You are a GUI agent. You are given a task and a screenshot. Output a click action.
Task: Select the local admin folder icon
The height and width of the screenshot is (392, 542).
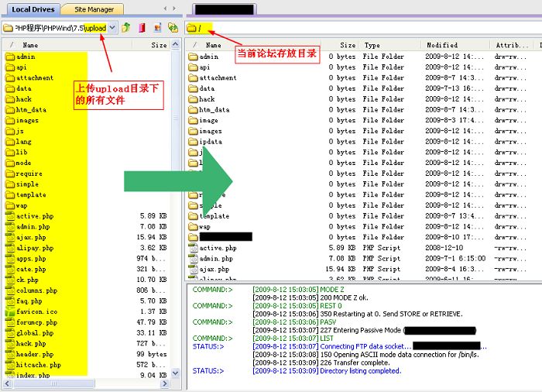point(10,57)
